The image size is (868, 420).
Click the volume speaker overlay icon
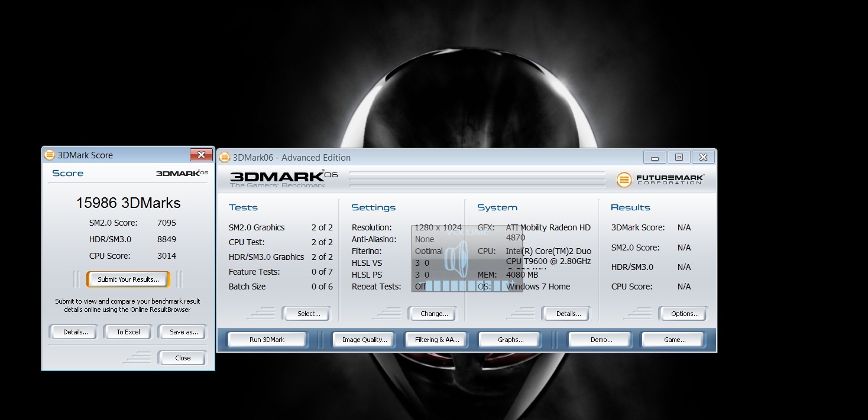pyautogui.click(x=456, y=258)
